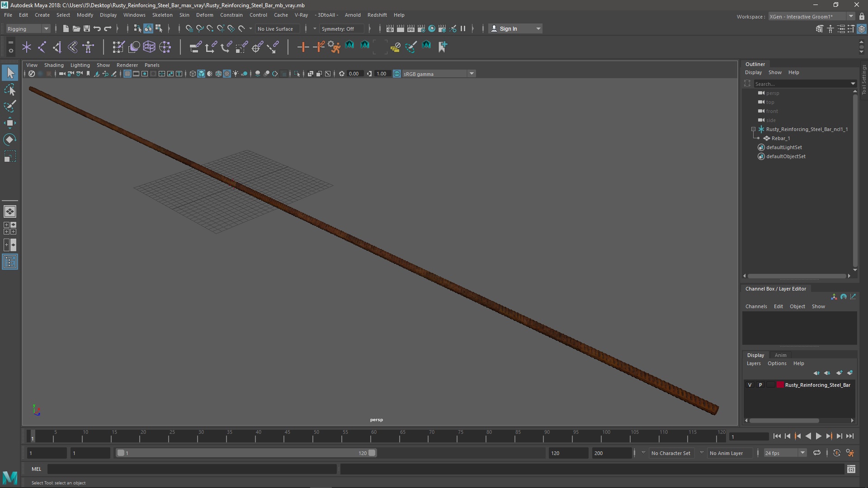
Task: Click the Set Key shelf icon
Action: 303,47
